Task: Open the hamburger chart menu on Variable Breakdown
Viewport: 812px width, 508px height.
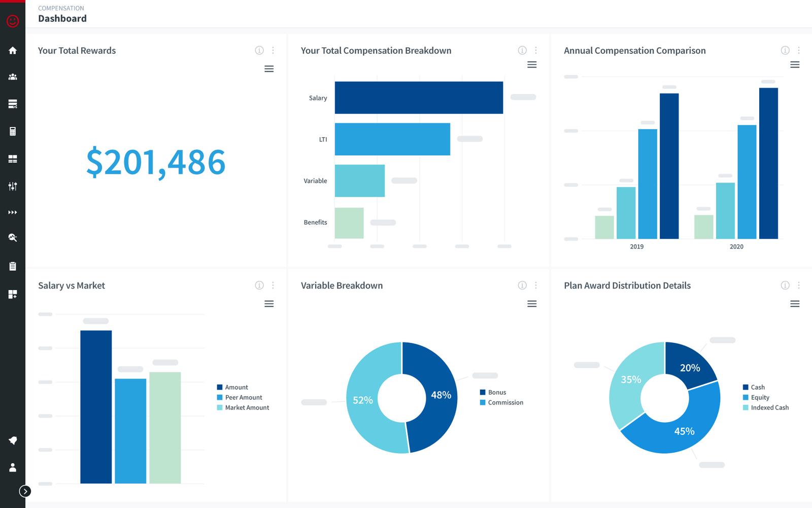Action: pyautogui.click(x=531, y=303)
